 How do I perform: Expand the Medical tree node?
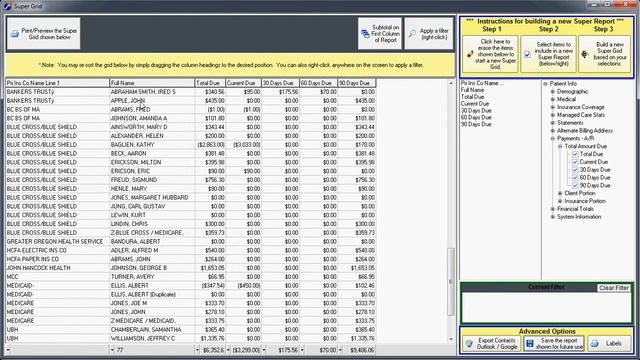click(553, 99)
